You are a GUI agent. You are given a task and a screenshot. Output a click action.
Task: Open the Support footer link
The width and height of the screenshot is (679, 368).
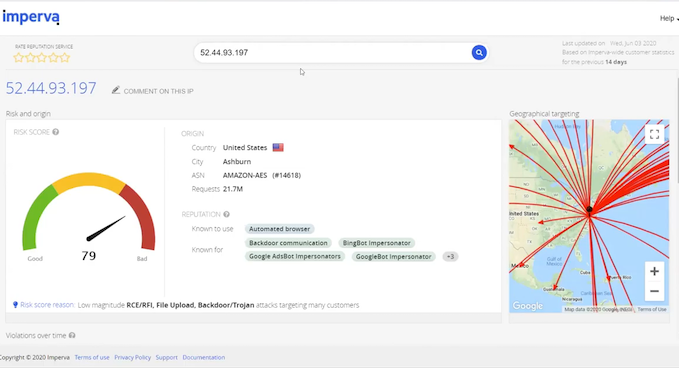click(167, 358)
